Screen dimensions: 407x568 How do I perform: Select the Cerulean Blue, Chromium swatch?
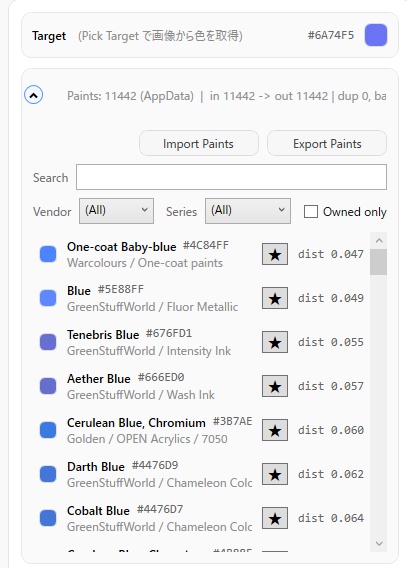48,430
